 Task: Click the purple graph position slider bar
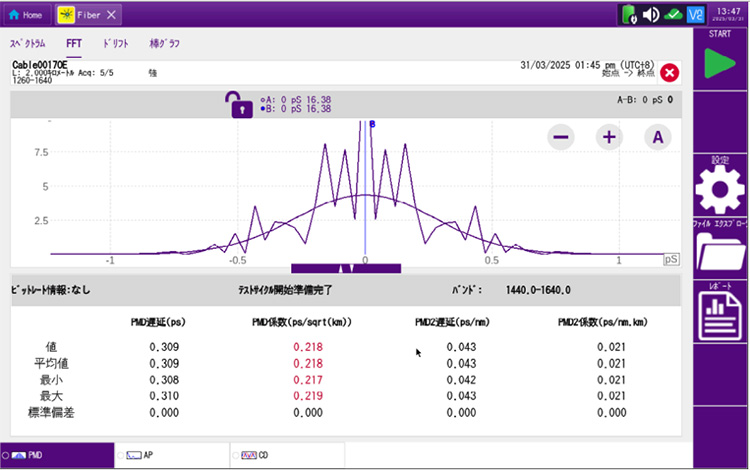pos(345,268)
